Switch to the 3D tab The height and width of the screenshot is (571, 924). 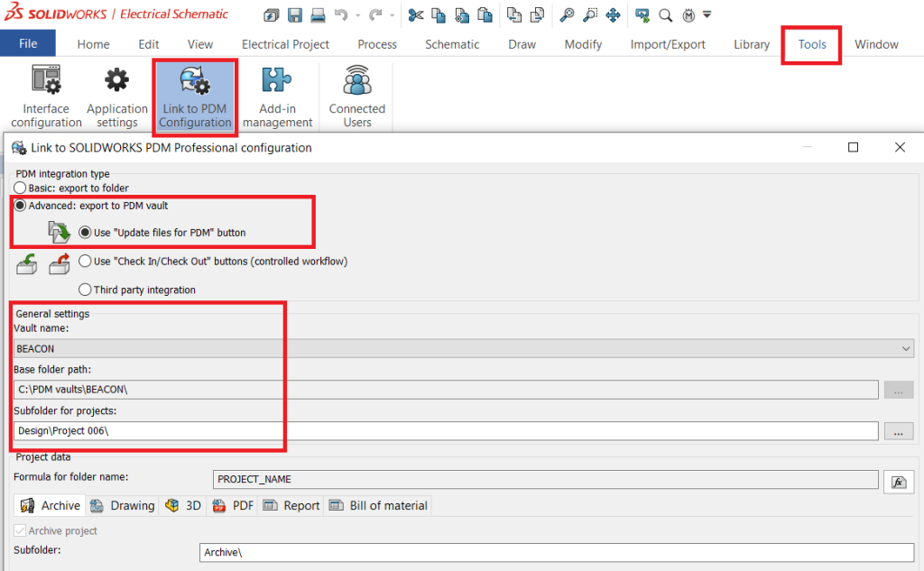coord(183,505)
